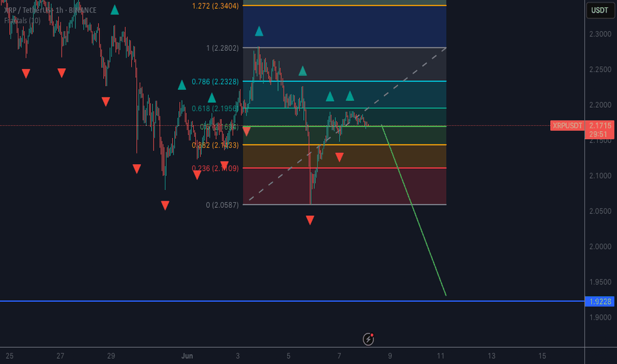617x364 pixels.
Task: Click the 1.9000 price axis label
Action: pos(600,318)
